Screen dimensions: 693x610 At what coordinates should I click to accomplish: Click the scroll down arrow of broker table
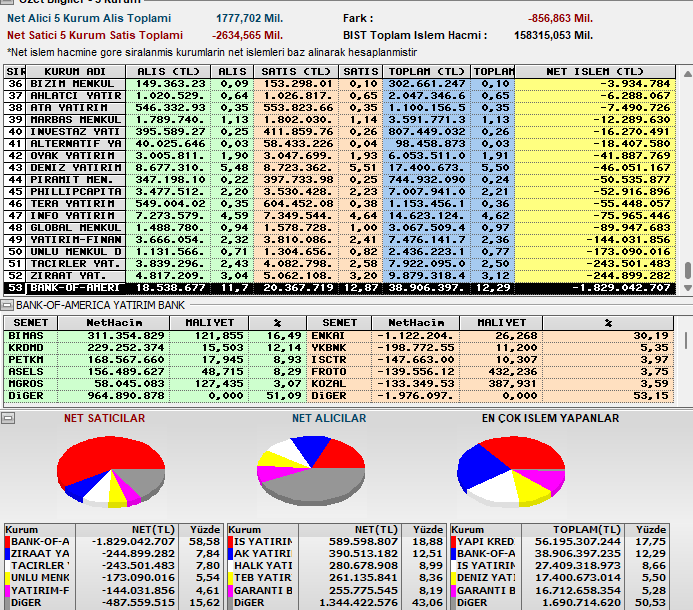coord(687,287)
